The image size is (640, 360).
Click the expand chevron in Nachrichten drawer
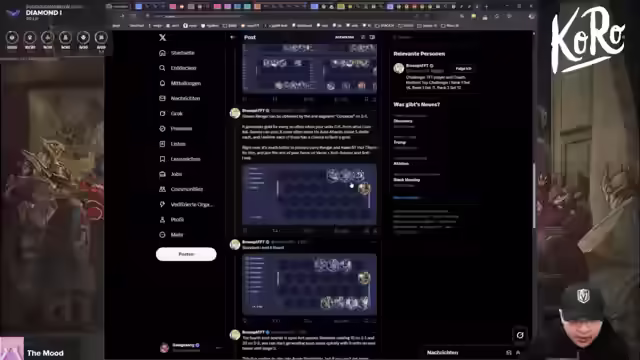click(x=518, y=352)
